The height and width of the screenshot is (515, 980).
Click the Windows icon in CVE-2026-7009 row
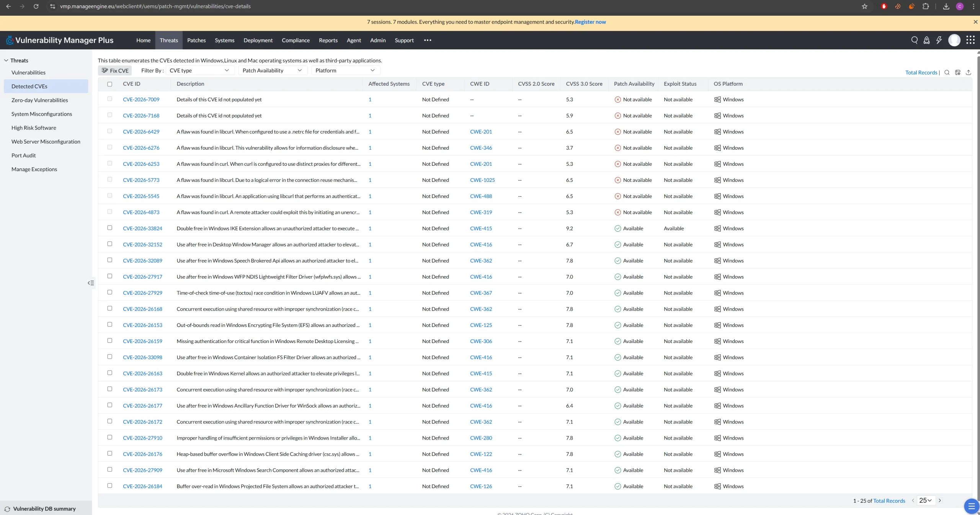(717, 100)
